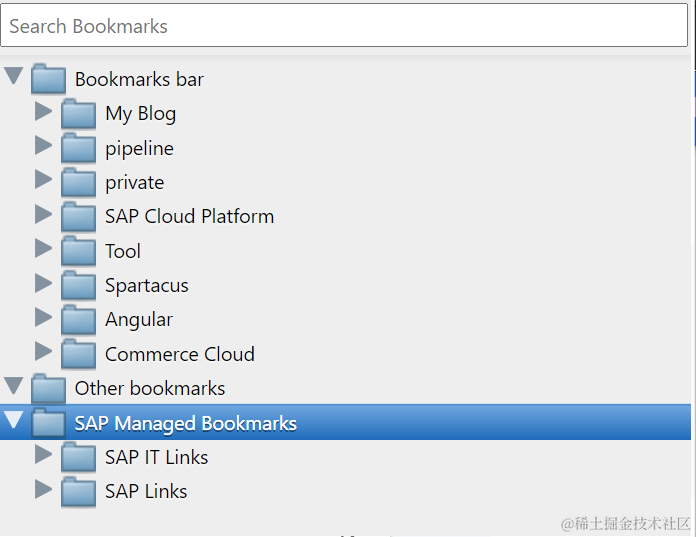Click the SAP Links folder icon

click(x=79, y=491)
